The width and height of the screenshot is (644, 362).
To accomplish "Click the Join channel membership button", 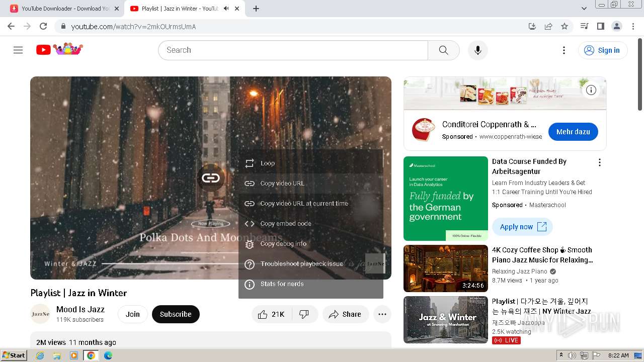I will tap(133, 314).
